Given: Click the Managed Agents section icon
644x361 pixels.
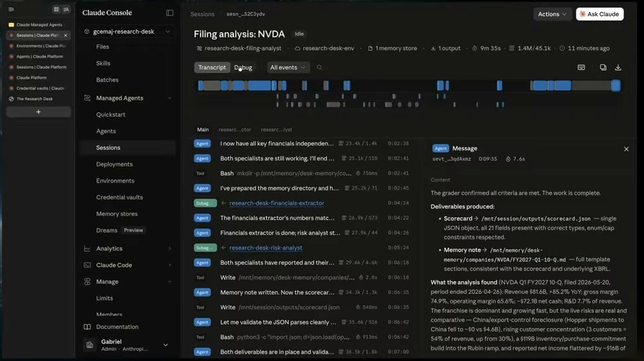Looking at the screenshot, I should (x=87, y=98).
